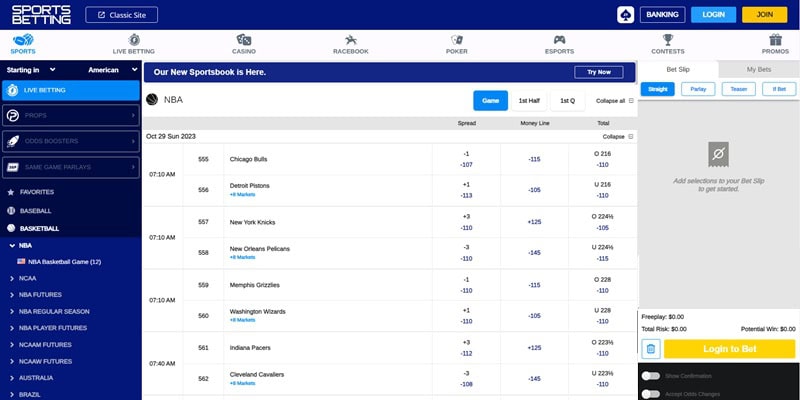The image size is (800, 400).
Task: Switch to the Bet Slip tab
Action: (678, 69)
